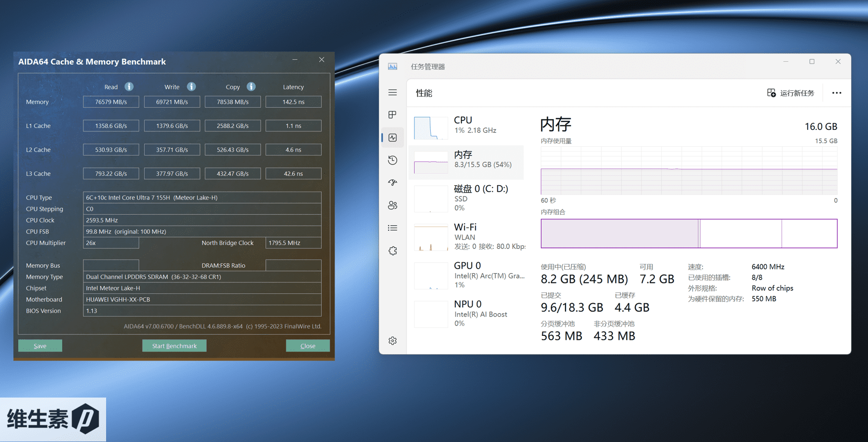
Task: Click the Write info icon
Action: tap(191, 87)
